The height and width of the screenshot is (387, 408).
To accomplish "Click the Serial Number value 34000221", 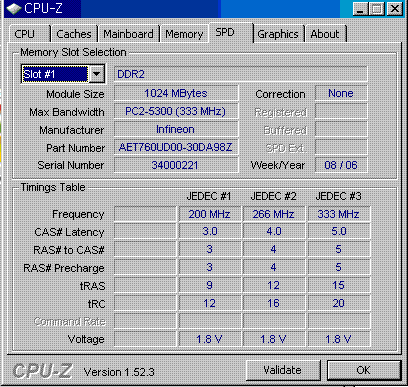I will (x=176, y=165).
